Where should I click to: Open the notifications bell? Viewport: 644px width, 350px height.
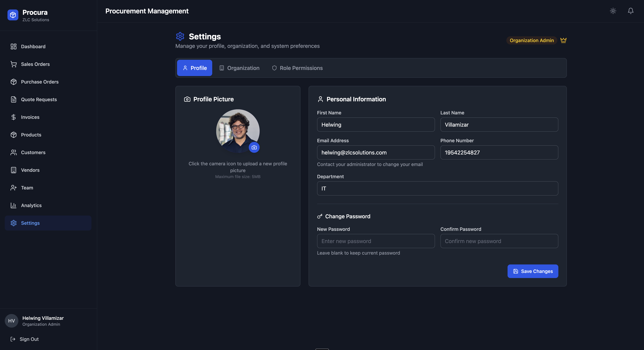point(631,11)
